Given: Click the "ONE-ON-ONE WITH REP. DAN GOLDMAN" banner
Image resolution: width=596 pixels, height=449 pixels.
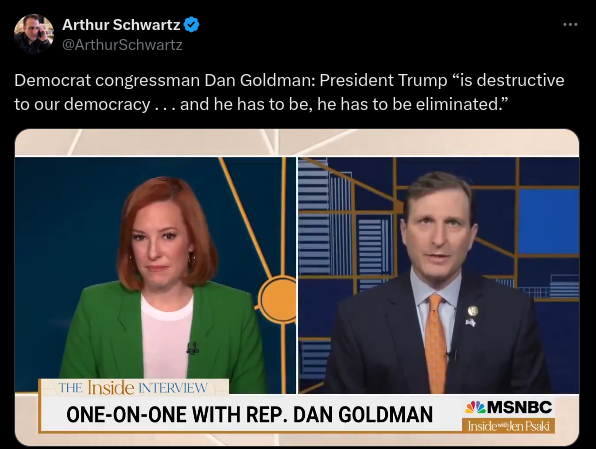Looking at the screenshot, I should click(x=250, y=414).
